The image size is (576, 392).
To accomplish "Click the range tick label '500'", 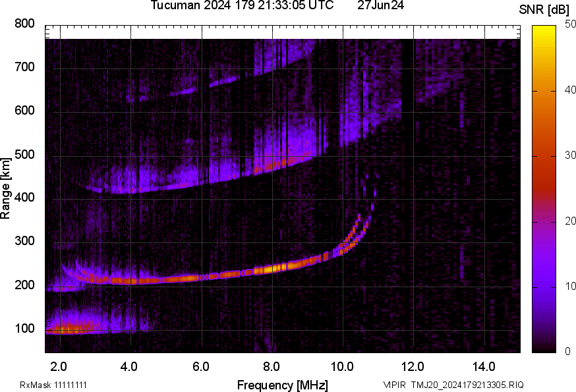I will [24, 154].
